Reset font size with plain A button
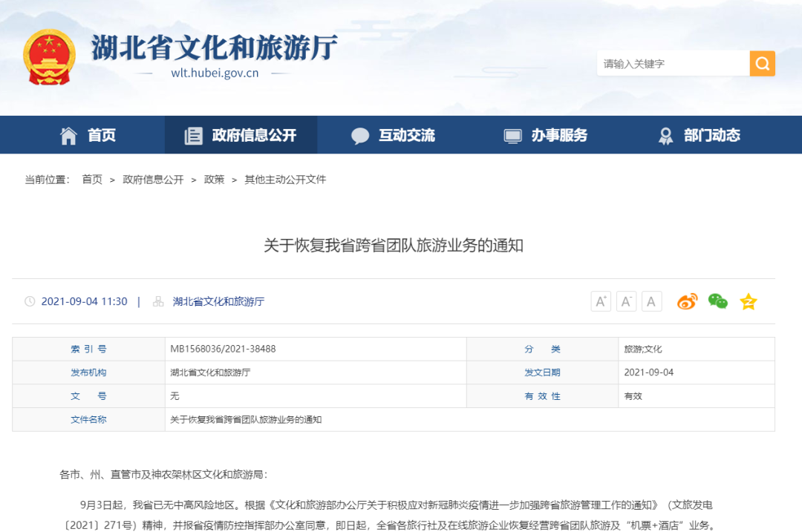Image resolution: width=802 pixels, height=532 pixels. (x=651, y=301)
